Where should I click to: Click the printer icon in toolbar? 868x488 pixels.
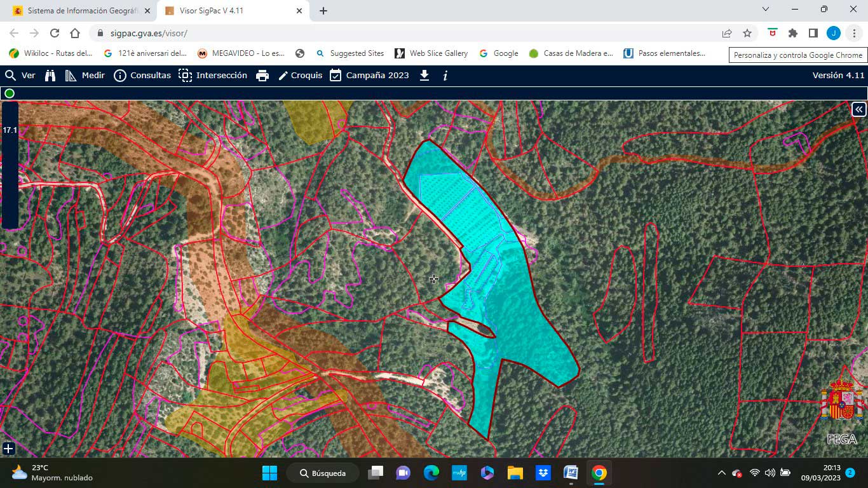[x=262, y=76]
